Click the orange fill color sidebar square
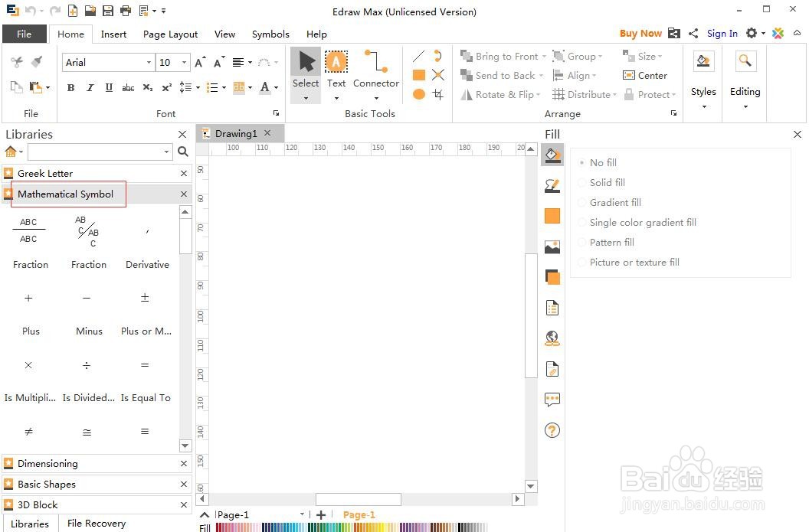Image resolution: width=809 pixels, height=532 pixels. click(x=552, y=216)
